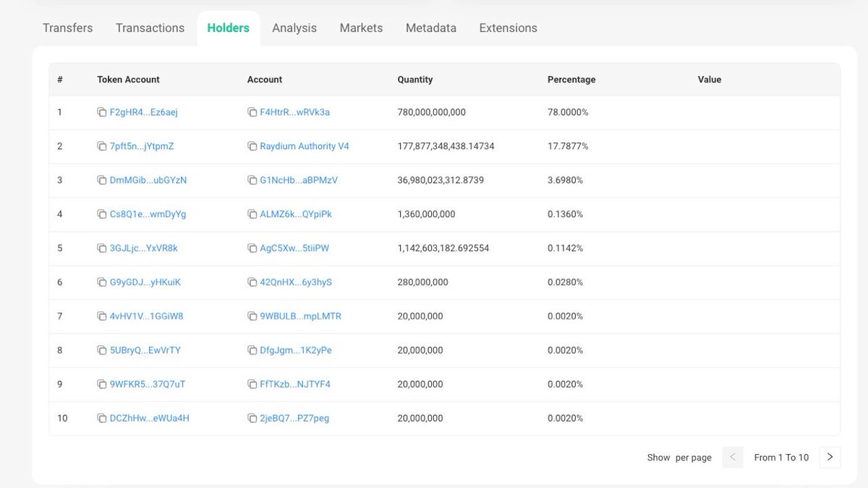Open account link ALMZ6k...QYpiPk
The image size is (868, 488).
click(296, 214)
